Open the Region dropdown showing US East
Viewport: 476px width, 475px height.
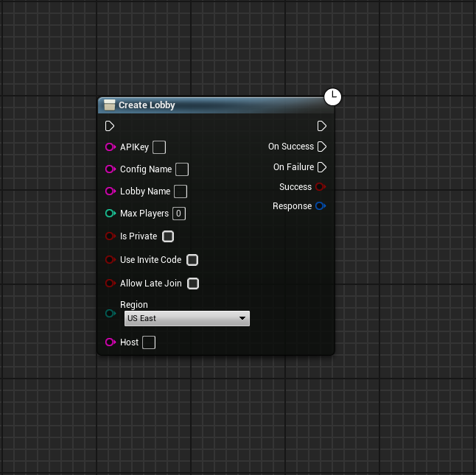[186, 318]
